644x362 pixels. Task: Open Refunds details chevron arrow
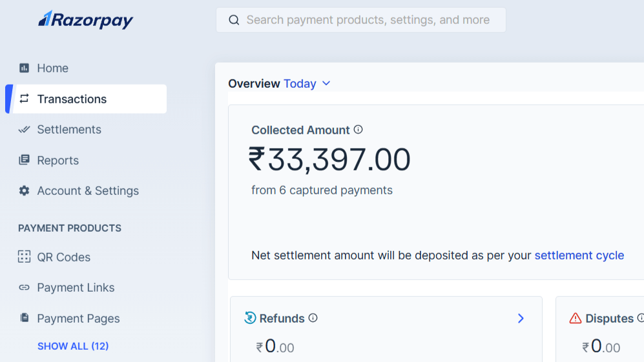[521, 319]
